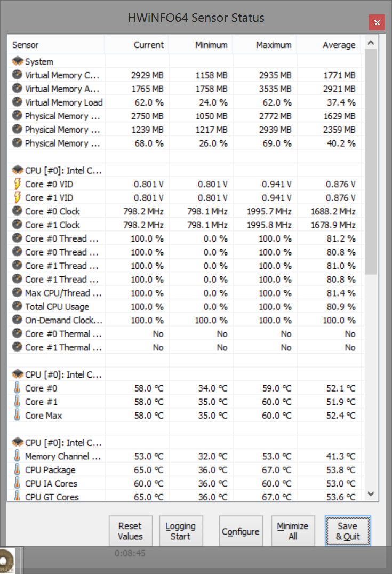Click the Core #1 VID lightning icon
392x574 pixels.
18,198
